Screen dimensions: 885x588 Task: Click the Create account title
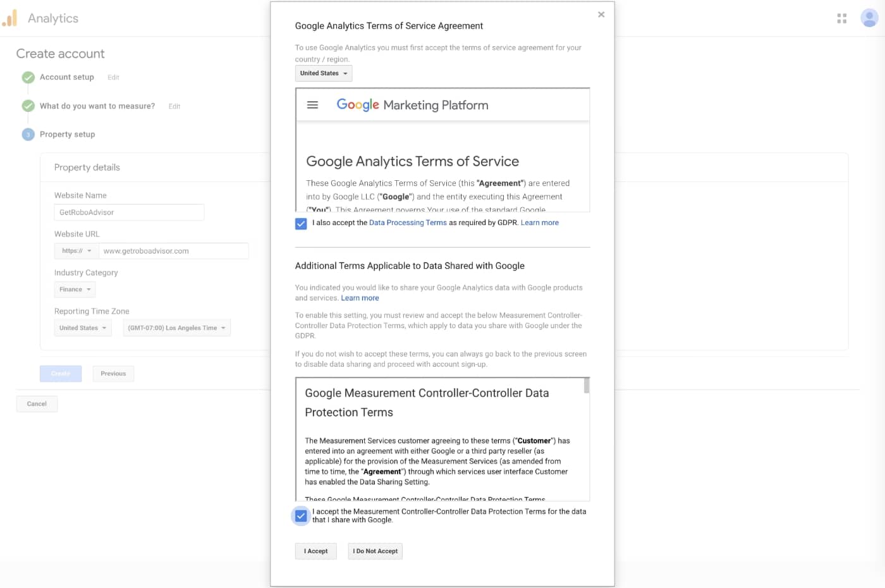click(x=61, y=54)
